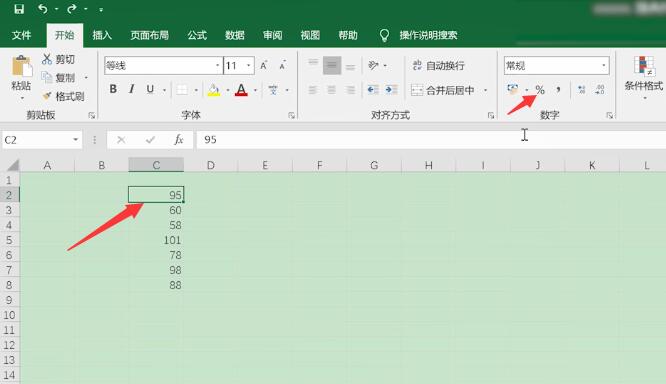Open the 数字 dialog launcher
Viewport: 666px width, 384px height.
610,116
